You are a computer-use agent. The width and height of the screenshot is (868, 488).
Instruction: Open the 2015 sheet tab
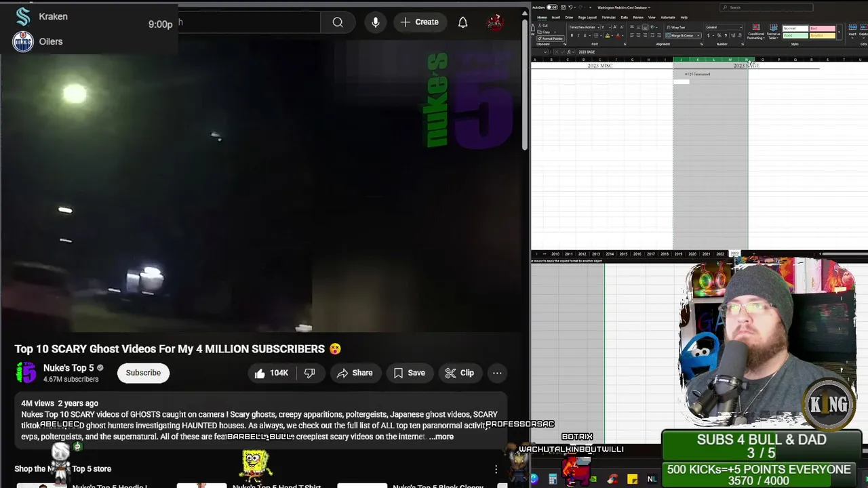click(x=623, y=253)
